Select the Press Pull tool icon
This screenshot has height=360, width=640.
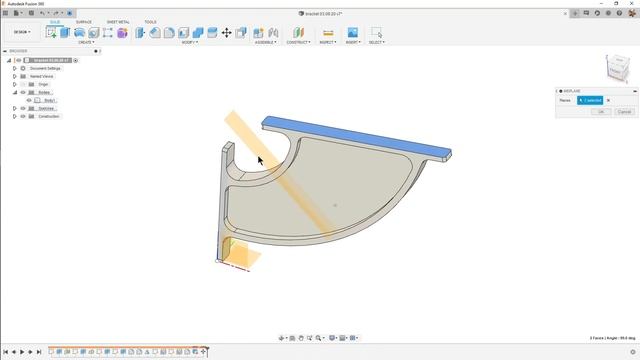(x=140, y=33)
